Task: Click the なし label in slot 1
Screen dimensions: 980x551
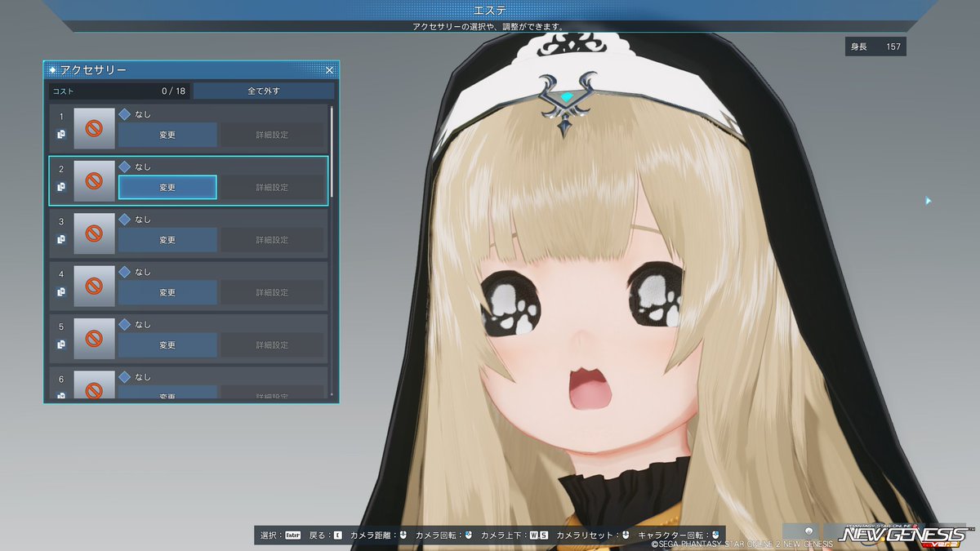Action: pos(143,114)
